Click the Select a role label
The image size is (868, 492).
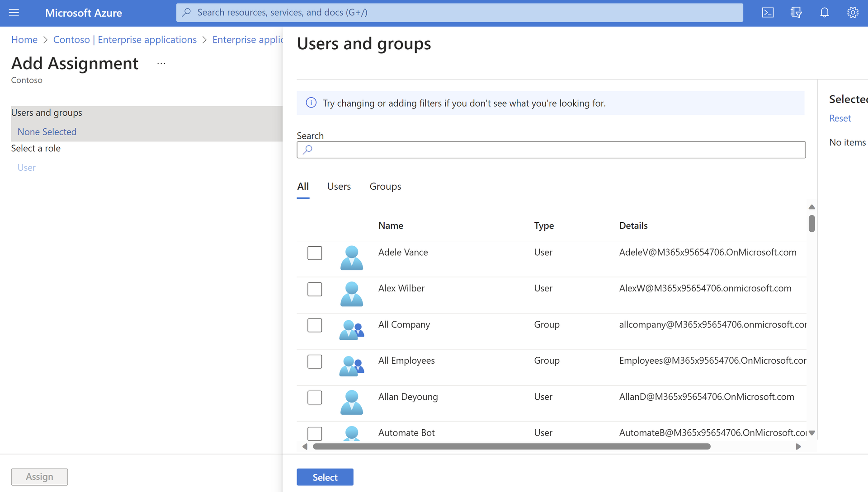[36, 148]
